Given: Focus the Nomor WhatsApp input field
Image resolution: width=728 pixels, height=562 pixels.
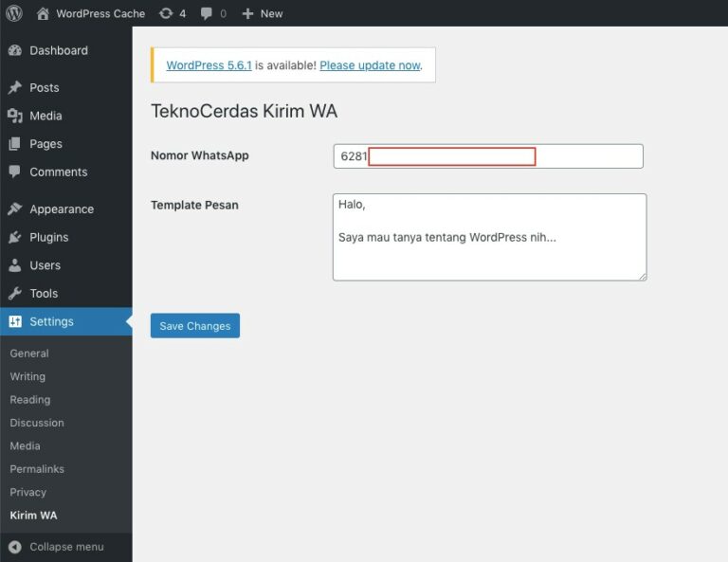Looking at the screenshot, I should 488,156.
